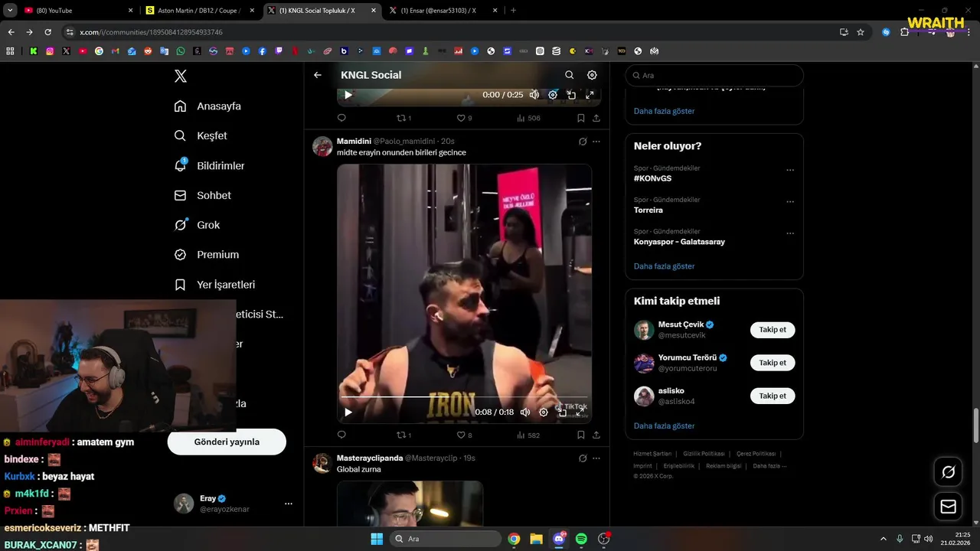
Task: Open Grok icon on Masterayclipanda post
Action: [583, 458]
